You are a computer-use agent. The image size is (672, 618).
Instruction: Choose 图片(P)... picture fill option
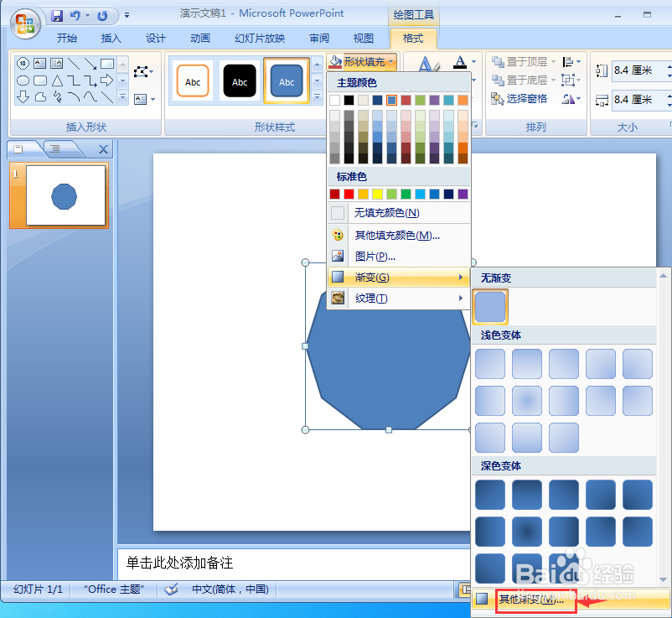399,257
